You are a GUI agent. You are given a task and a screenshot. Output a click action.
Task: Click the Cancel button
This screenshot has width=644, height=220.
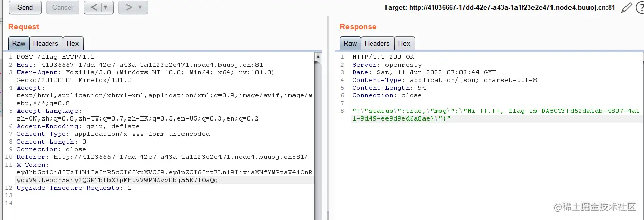(x=63, y=7)
